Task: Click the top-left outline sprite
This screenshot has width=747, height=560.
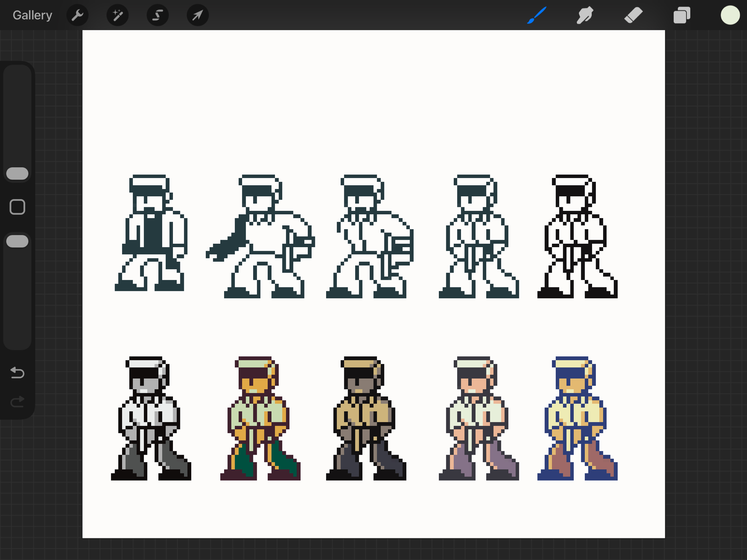Action: tap(151, 233)
